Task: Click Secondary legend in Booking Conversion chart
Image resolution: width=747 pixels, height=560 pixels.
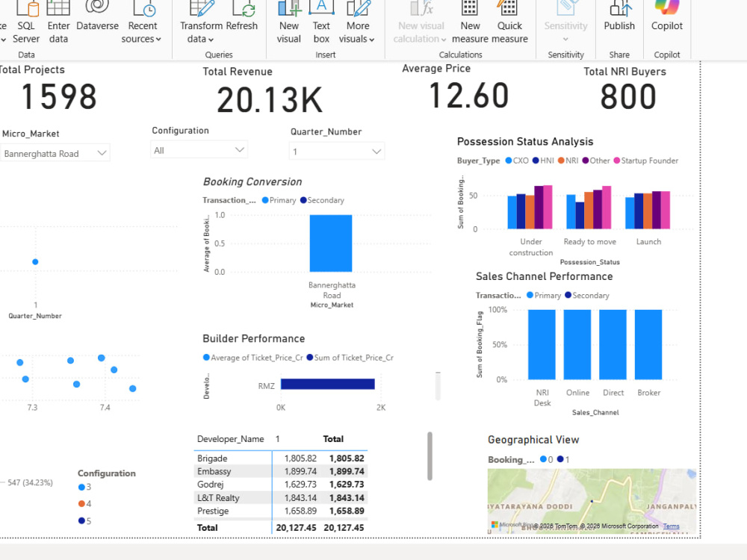Action: tap(322, 200)
